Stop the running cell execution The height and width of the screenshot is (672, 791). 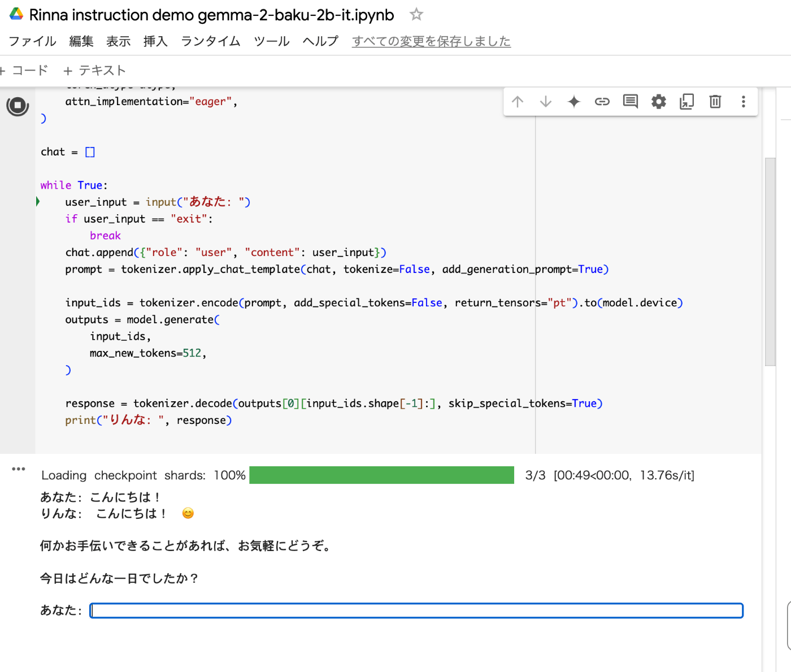pos(18,106)
